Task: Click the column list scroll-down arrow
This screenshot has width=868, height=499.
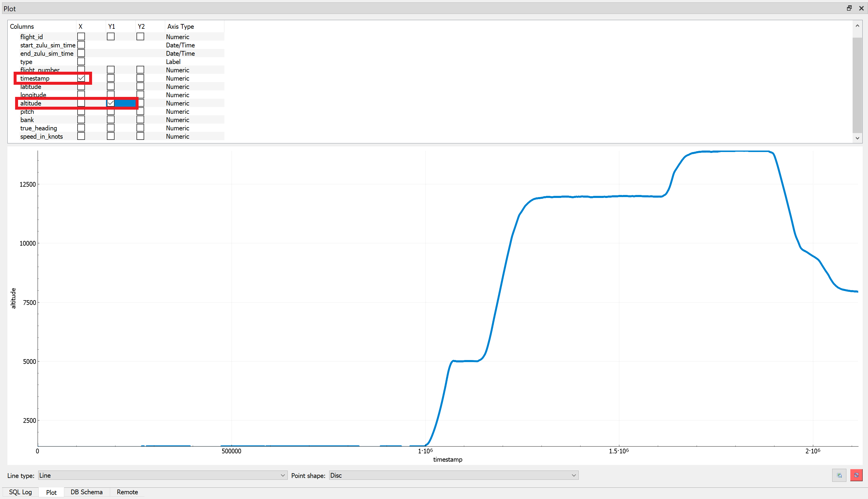Action: 857,138
